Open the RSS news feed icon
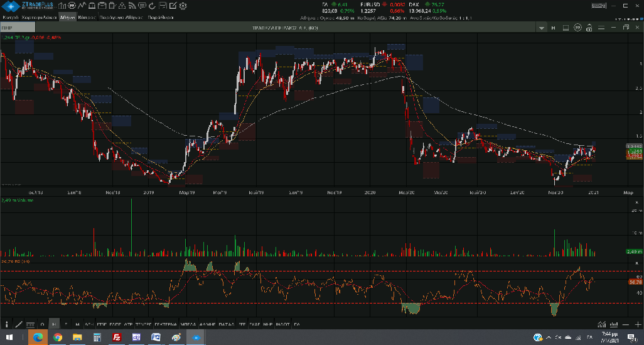644x345 pixels. click(x=131, y=6)
